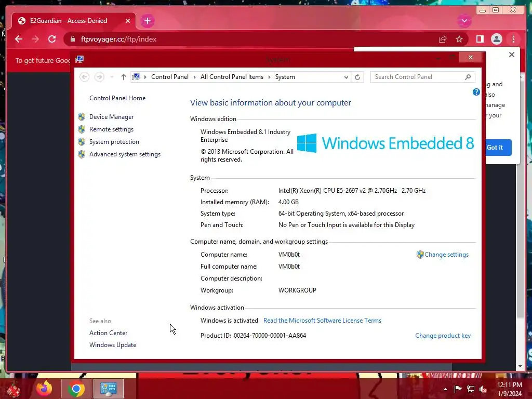
Task: Click the scrollbar down arrow in Chrome
Action: (x=520, y=366)
